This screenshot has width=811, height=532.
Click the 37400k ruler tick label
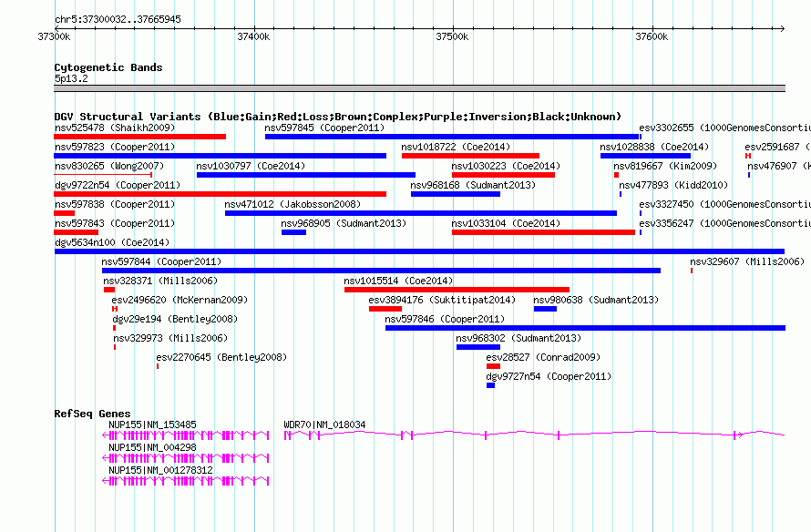coord(253,36)
